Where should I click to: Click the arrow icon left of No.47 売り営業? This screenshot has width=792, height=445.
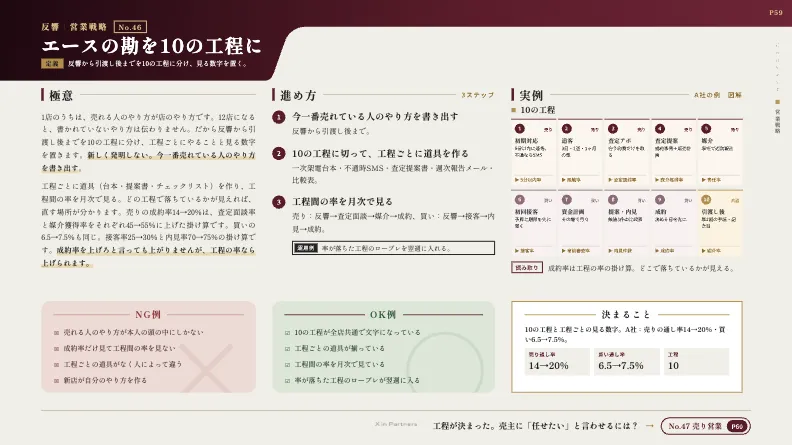pos(650,426)
